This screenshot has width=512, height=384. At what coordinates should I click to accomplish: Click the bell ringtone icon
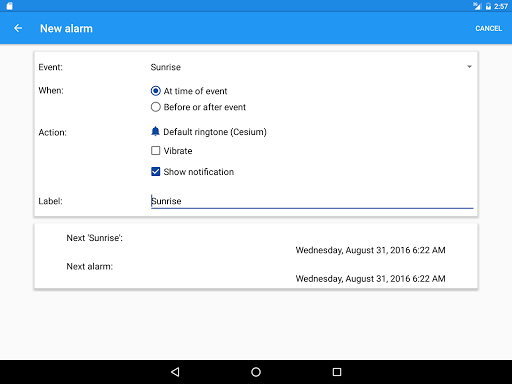coord(155,132)
